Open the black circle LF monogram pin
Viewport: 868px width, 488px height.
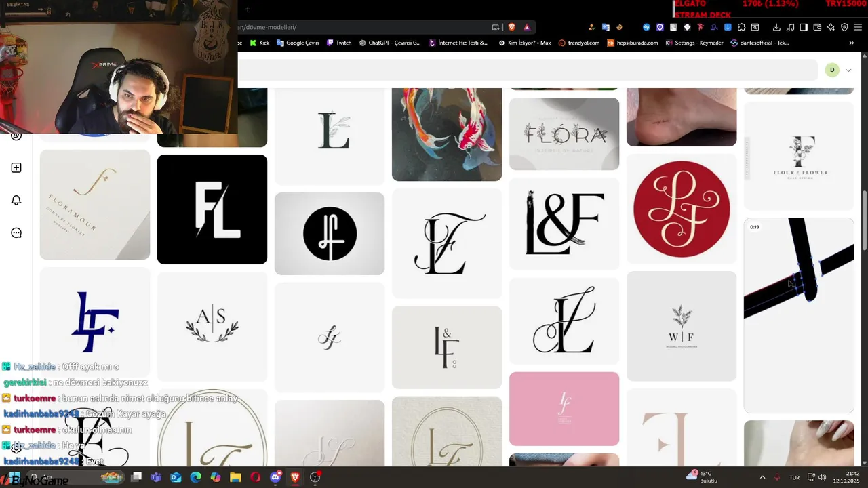tap(330, 234)
